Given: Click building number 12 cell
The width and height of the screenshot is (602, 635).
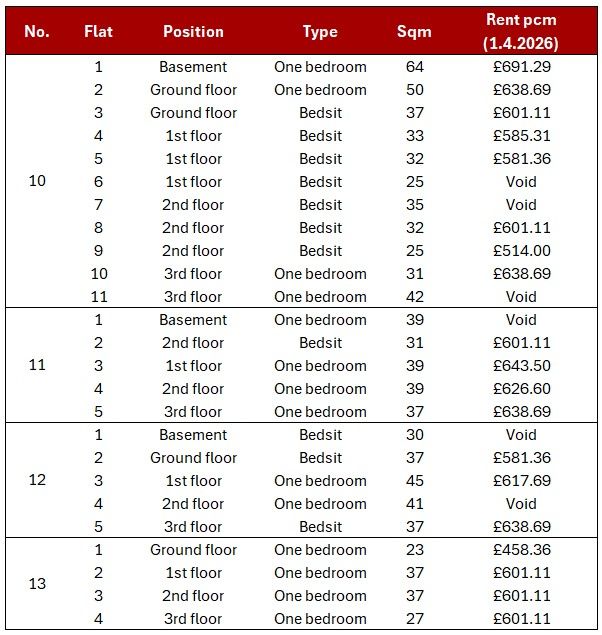Looking at the screenshot, I should 37,480.
